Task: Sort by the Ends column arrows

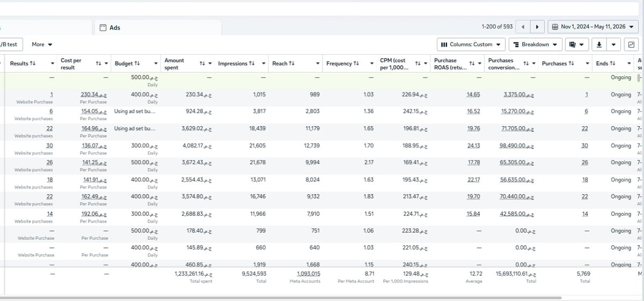Action: coord(612,63)
